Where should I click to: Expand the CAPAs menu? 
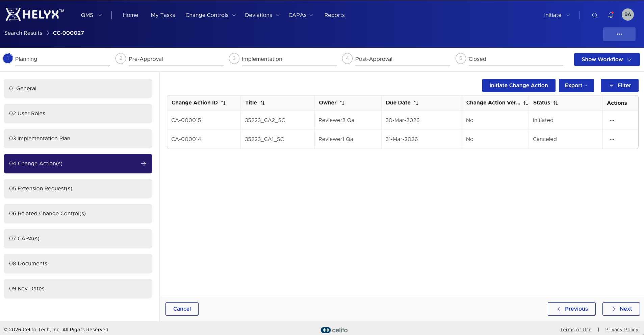click(x=301, y=15)
